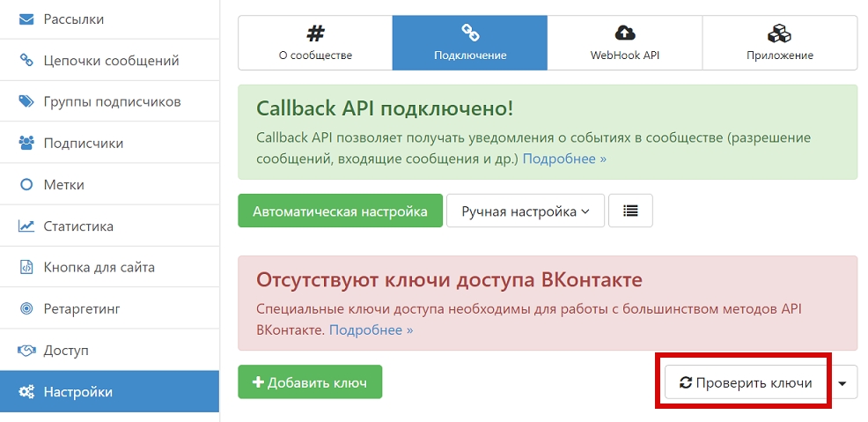Click the envelope icon for Рассылки
This screenshot has height=422, width=868.
coord(26,19)
